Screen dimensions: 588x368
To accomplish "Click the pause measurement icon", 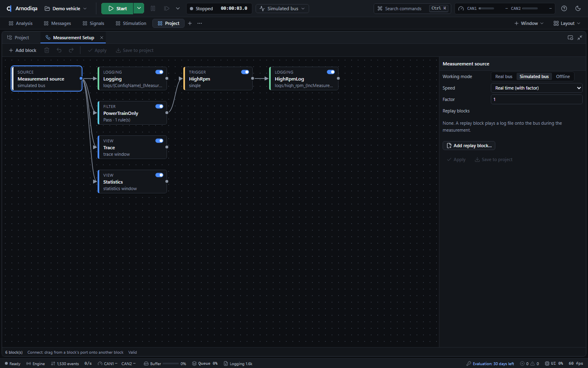I will (x=153, y=9).
